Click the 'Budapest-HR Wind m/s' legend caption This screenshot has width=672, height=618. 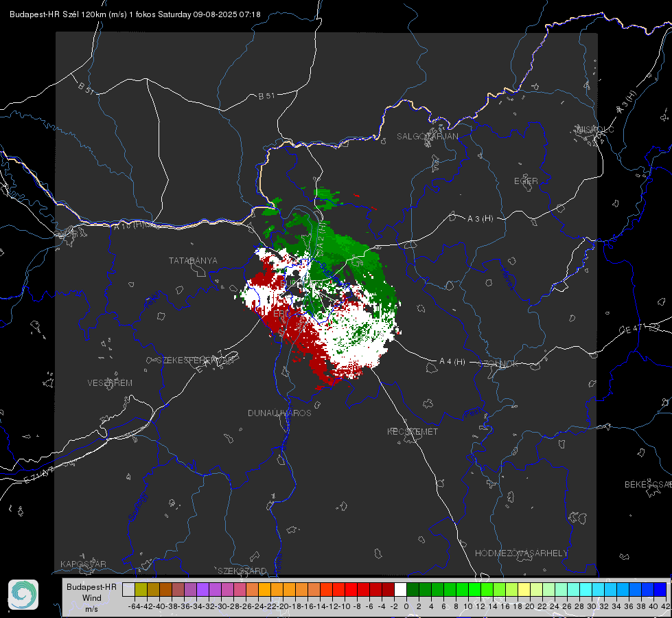[91, 598]
